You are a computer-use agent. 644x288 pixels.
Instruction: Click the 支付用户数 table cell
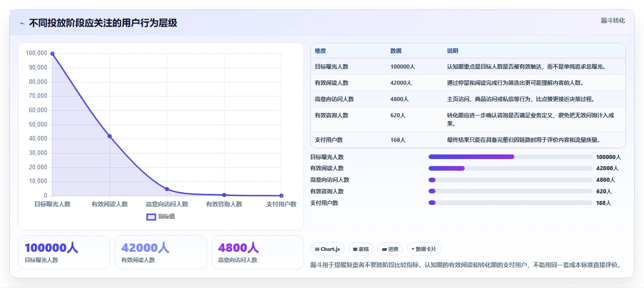(x=329, y=140)
